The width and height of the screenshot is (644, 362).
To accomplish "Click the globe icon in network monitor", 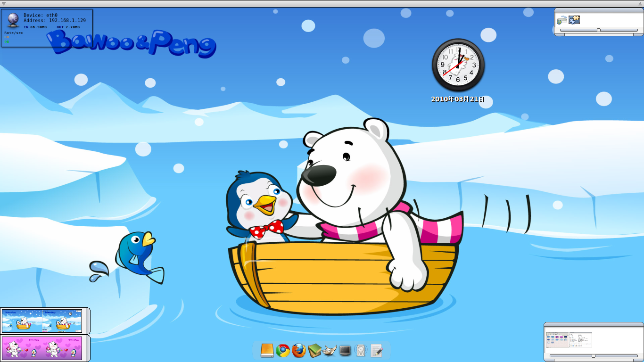I will pyautogui.click(x=13, y=20).
